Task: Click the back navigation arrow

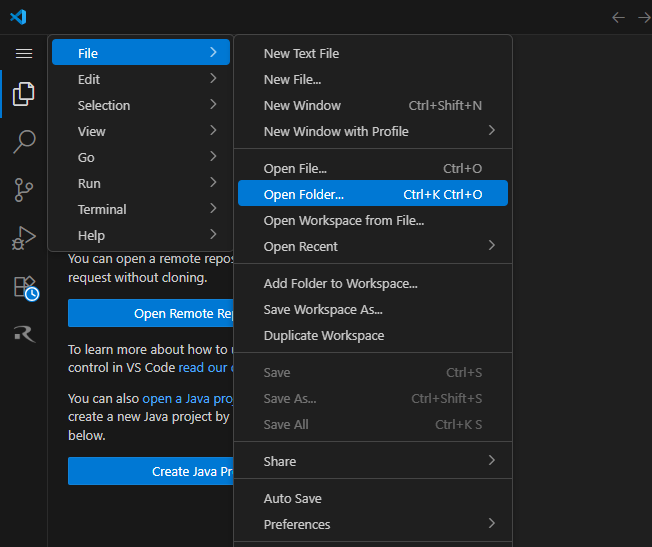Action: coord(618,17)
